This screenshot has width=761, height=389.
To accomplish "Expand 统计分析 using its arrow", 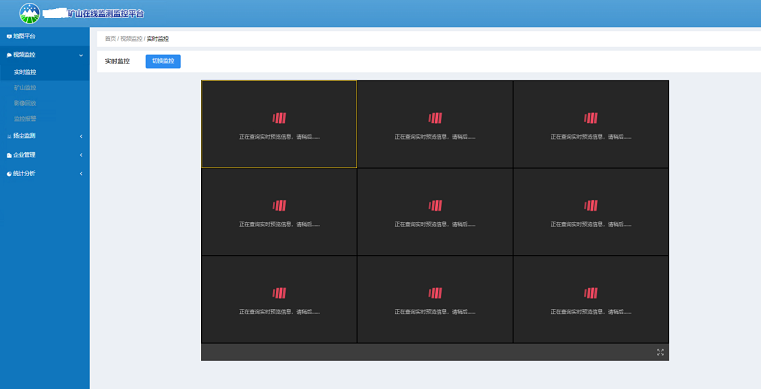I will 81,174.
